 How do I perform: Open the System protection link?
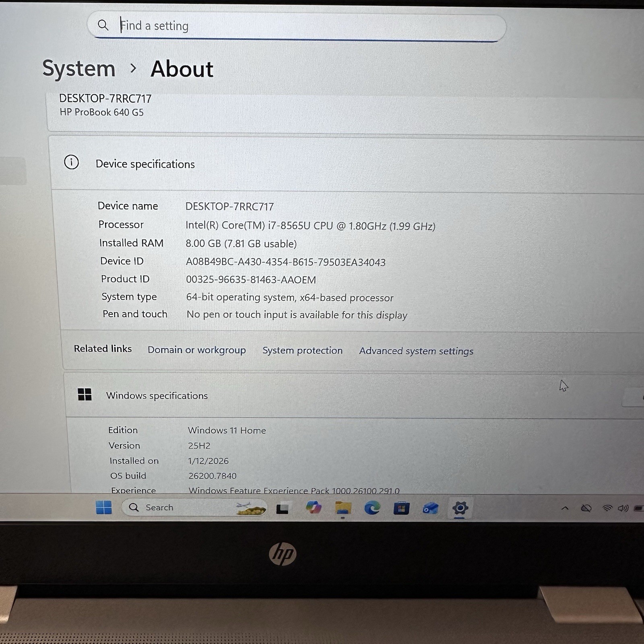pos(303,351)
